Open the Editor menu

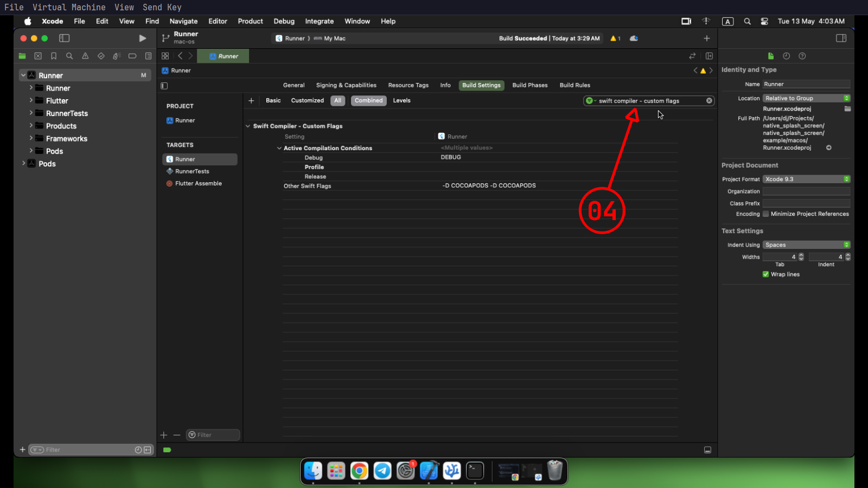[218, 21]
